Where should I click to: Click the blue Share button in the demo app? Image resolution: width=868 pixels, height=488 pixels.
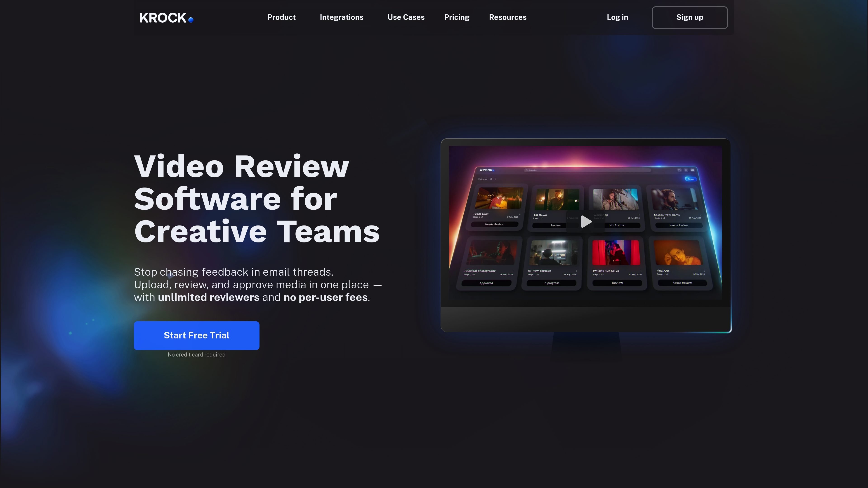click(x=691, y=179)
